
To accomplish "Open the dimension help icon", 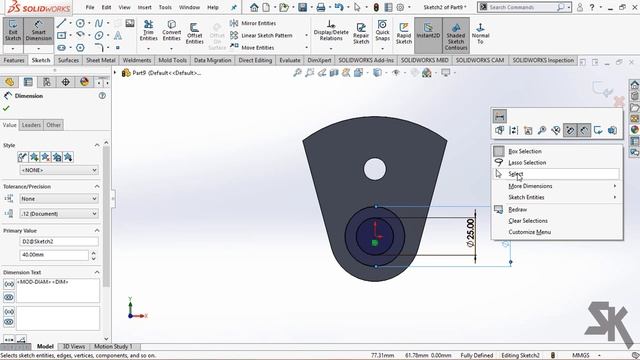I will [x=102, y=96].
